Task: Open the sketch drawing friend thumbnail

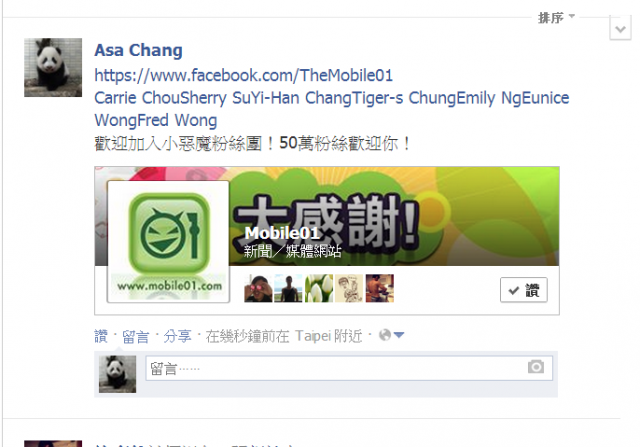Action: click(x=349, y=288)
